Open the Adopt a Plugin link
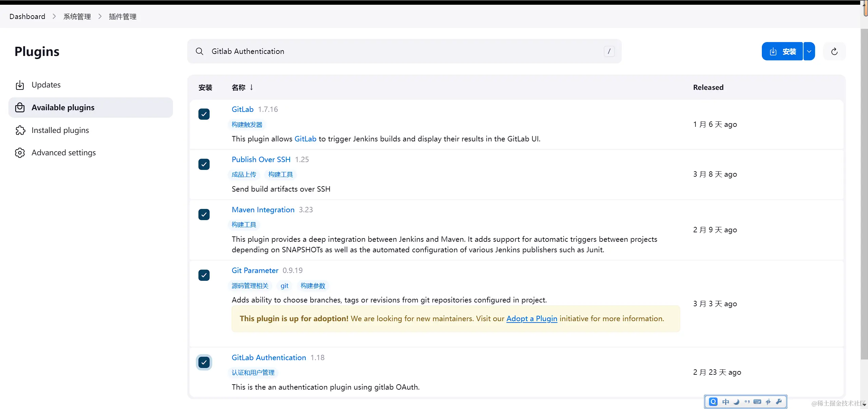The width and height of the screenshot is (868, 409). point(532,319)
